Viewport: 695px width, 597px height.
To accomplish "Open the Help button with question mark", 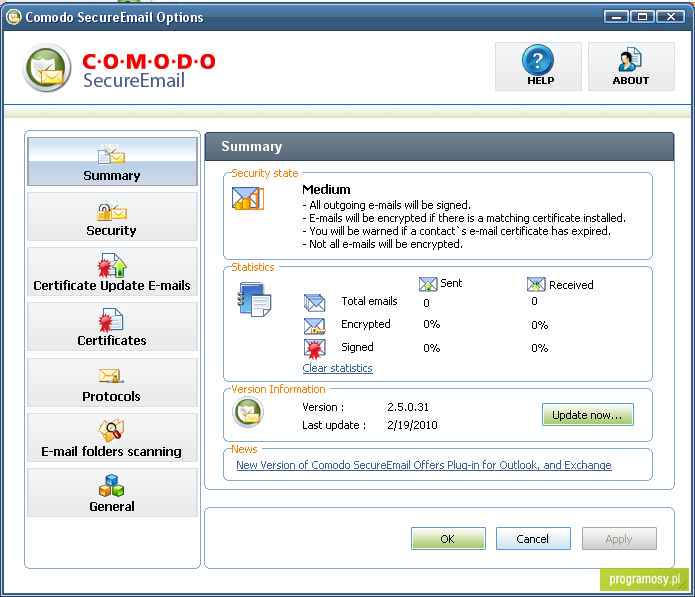I will pyautogui.click(x=538, y=66).
